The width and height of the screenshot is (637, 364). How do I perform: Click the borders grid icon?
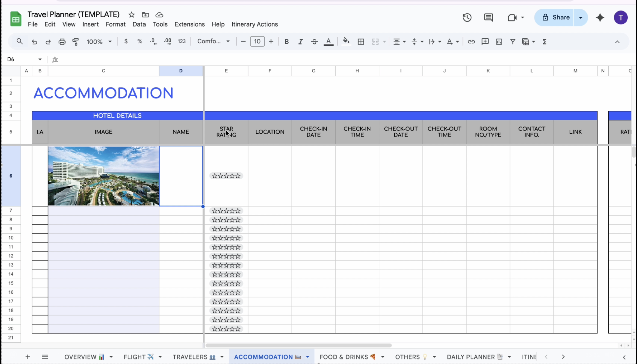tap(361, 42)
